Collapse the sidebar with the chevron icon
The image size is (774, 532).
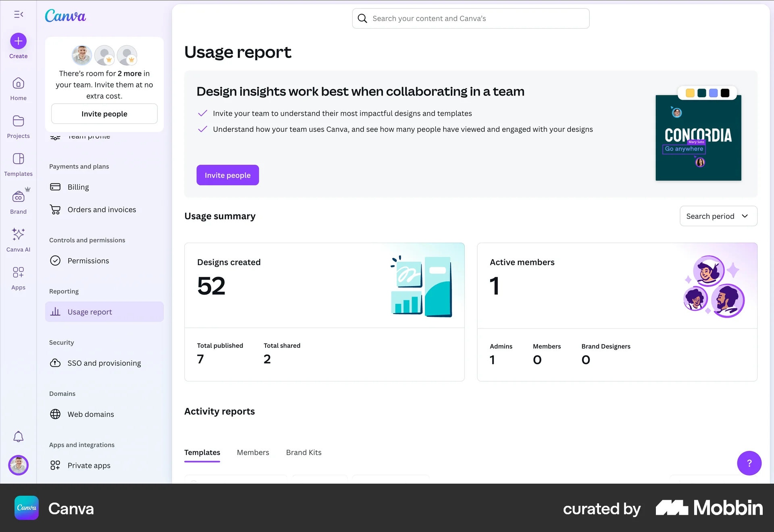(x=18, y=15)
